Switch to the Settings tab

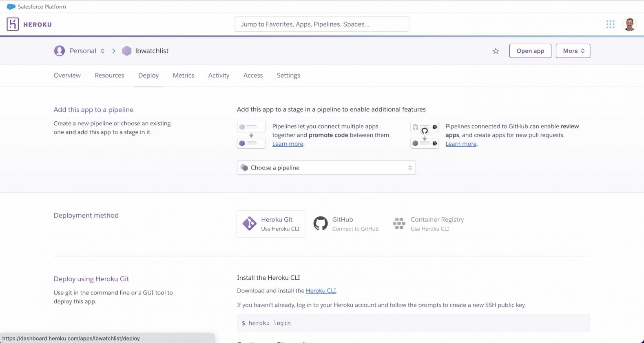288,76
